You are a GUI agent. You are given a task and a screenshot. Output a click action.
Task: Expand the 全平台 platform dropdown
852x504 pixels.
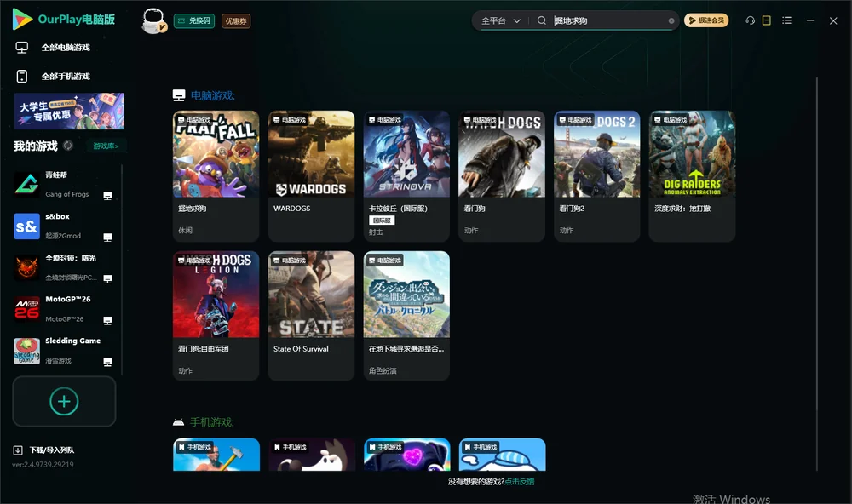click(500, 20)
